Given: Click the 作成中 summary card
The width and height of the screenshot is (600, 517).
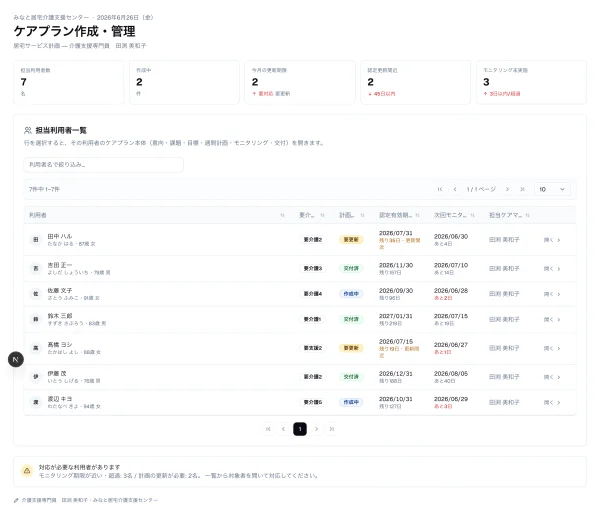Looking at the screenshot, I should point(184,82).
